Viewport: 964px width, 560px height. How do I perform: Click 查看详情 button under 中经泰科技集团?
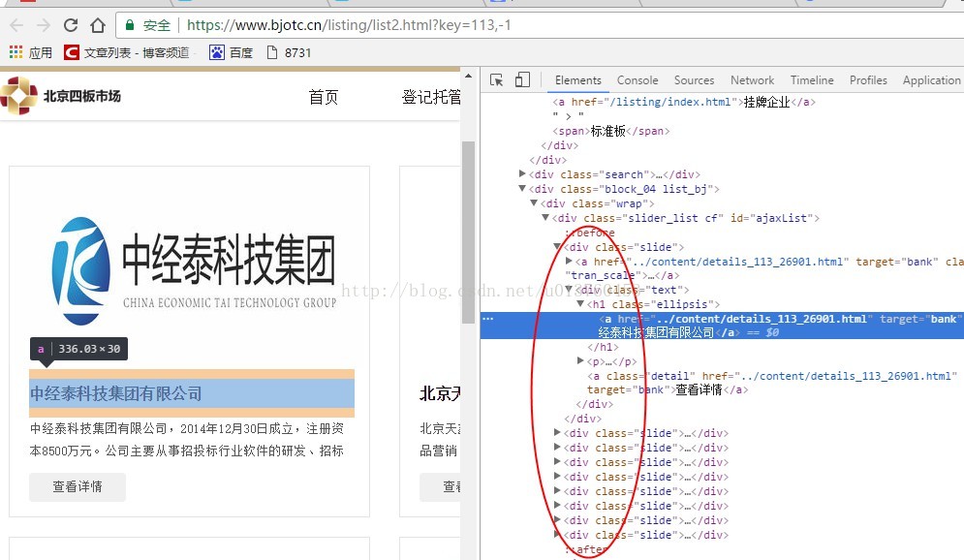pos(78,486)
